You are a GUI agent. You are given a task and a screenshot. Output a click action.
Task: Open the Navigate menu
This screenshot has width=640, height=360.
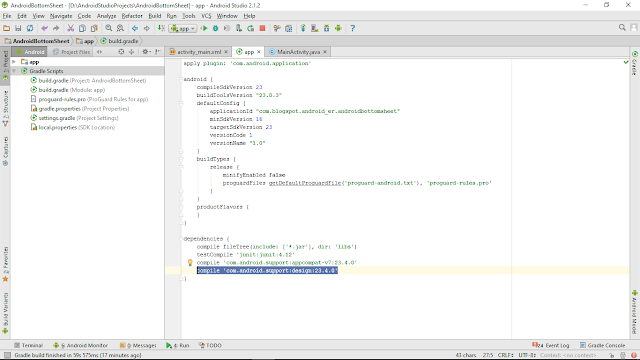[x=61, y=16]
